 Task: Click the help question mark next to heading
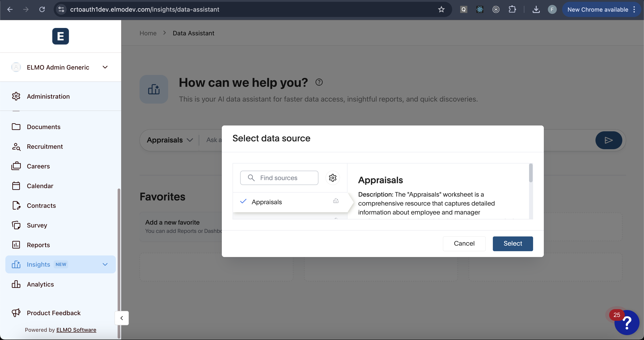coord(319,82)
